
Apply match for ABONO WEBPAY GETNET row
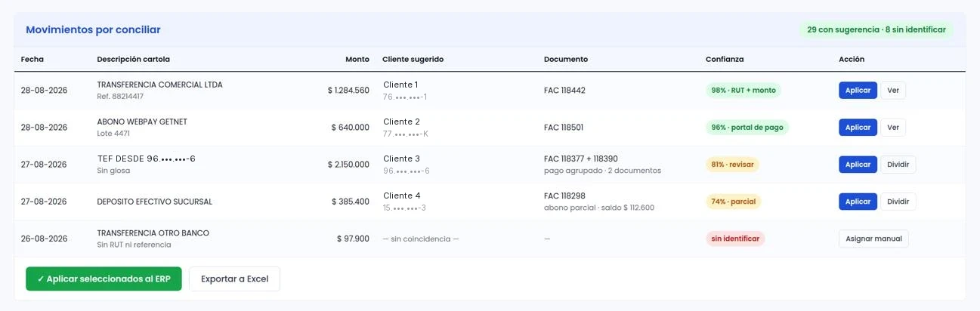pyautogui.click(x=858, y=128)
